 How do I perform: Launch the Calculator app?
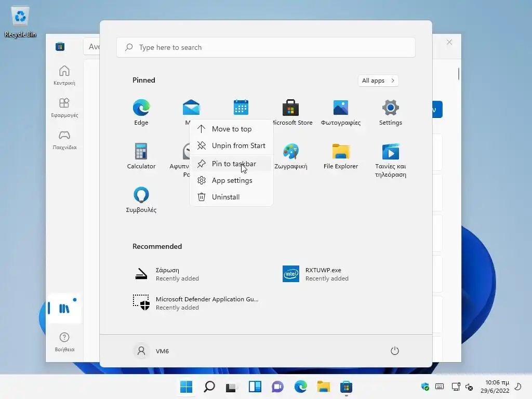click(x=141, y=156)
